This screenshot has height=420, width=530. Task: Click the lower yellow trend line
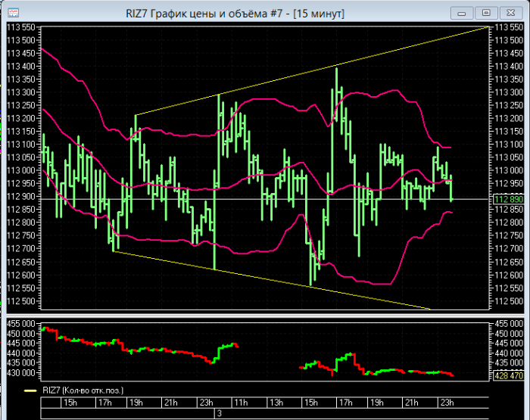point(270,280)
